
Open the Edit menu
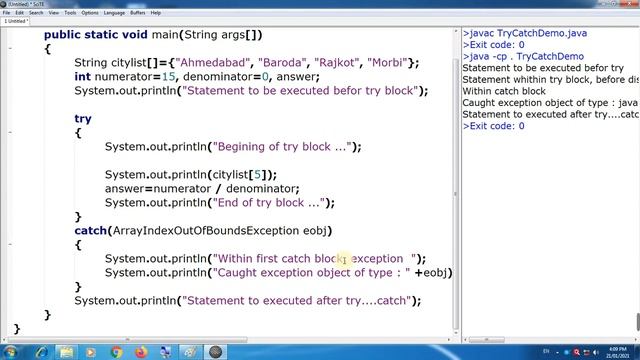[x=19, y=13]
